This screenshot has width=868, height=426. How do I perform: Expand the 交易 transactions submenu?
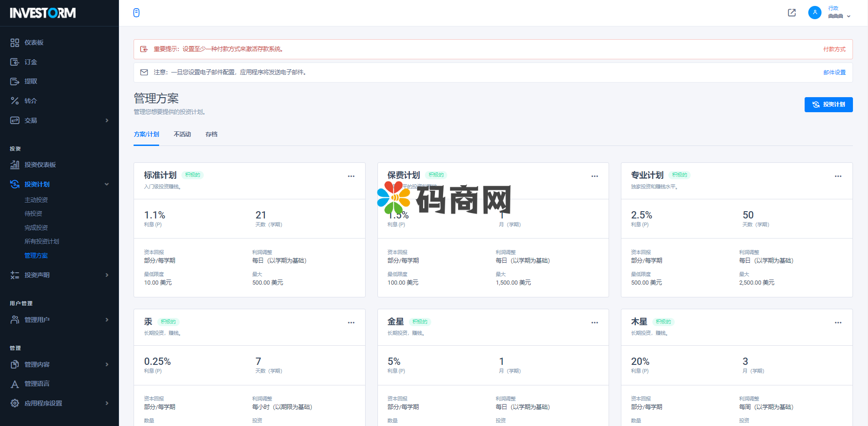[x=107, y=120]
